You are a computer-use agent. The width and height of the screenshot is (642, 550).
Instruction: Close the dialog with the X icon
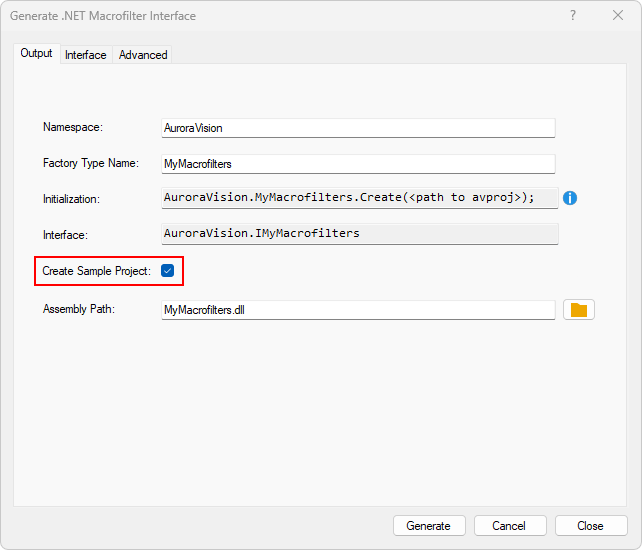(618, 16)
